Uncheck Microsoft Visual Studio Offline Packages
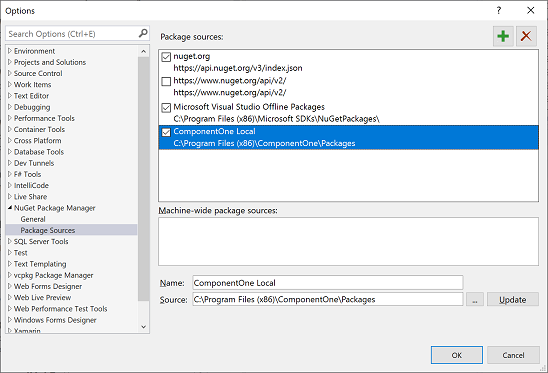The height and width of the screenshot is (373, 548). tap(166, 107)
